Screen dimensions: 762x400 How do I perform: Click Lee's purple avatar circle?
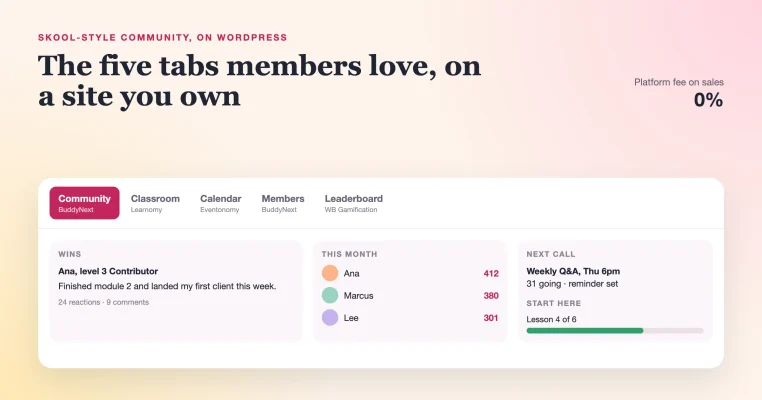point(330,318)
